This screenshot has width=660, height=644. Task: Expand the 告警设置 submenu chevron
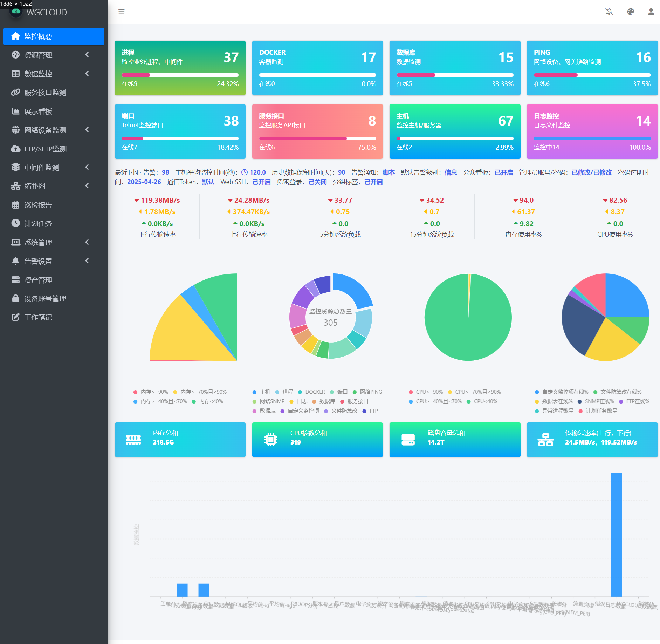(x=87, y=261)
